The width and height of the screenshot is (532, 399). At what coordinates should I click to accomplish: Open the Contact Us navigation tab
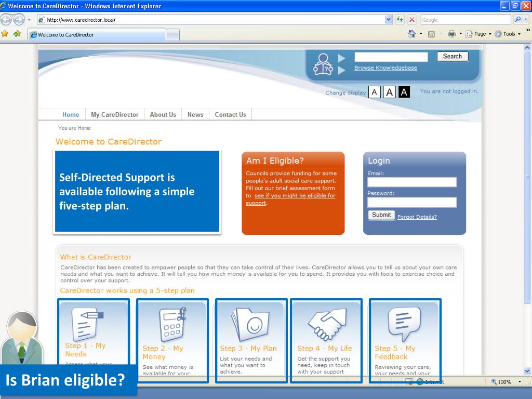pyautogui.click(x=230, y=115)
